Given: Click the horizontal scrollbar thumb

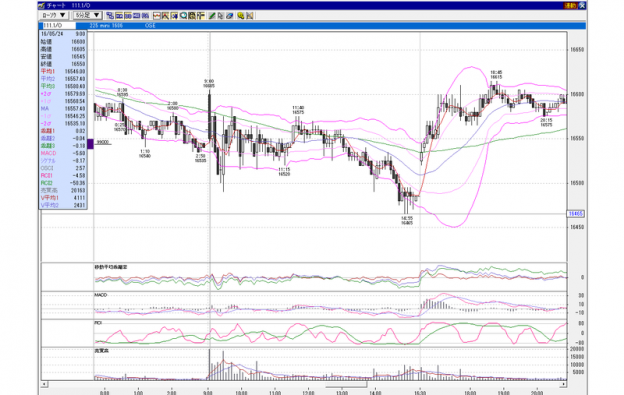Looking at the screenshot, I should click(346, 384).
